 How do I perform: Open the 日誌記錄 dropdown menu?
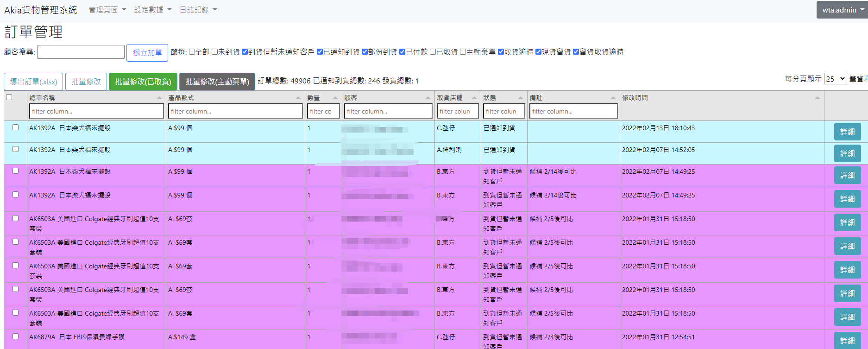pos(198,10)
